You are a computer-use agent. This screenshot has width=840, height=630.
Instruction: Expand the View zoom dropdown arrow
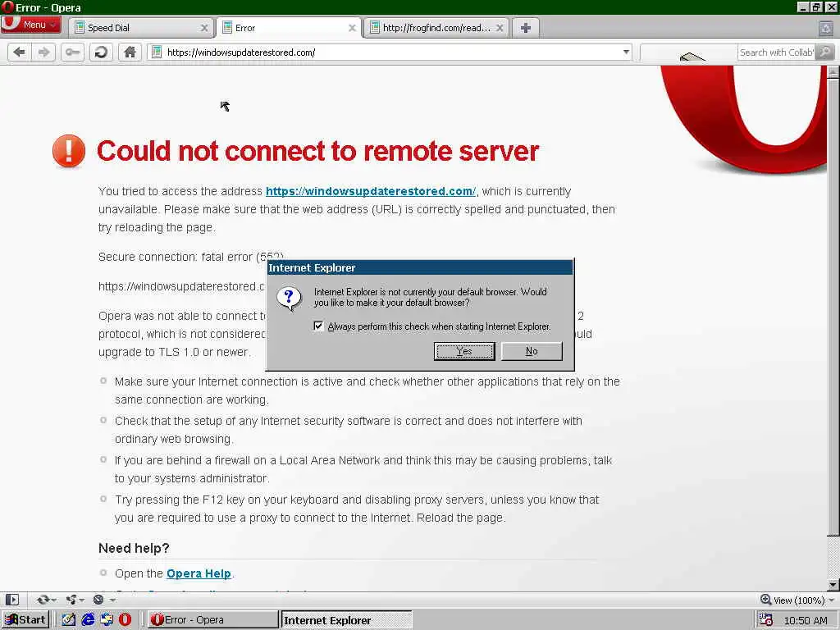coord(831,600)
